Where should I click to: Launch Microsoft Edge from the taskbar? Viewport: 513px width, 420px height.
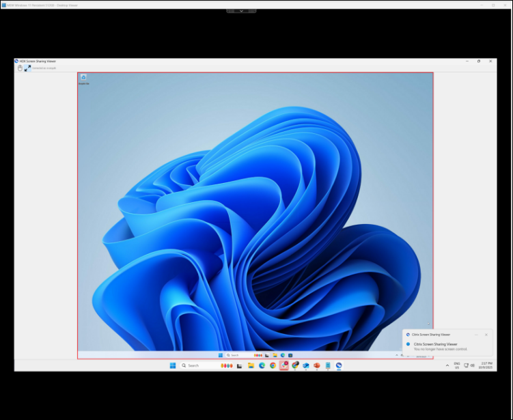coord(262,366)
